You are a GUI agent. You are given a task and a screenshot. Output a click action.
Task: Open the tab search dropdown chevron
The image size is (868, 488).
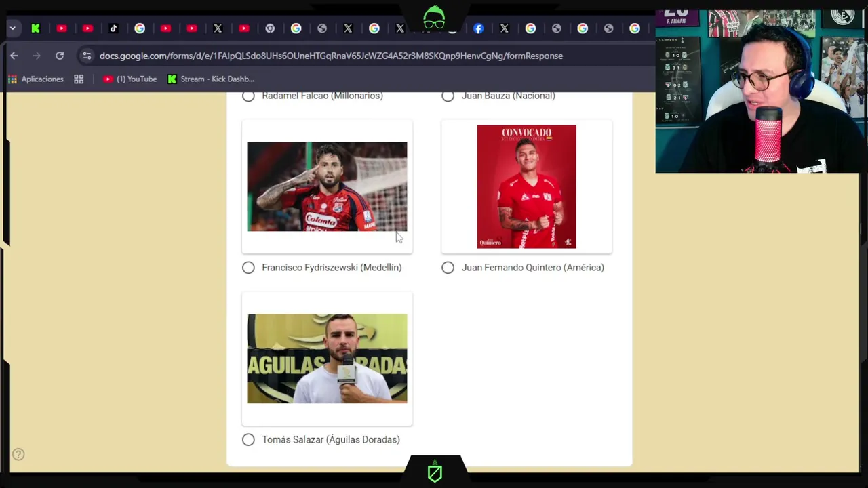[12, 28]
